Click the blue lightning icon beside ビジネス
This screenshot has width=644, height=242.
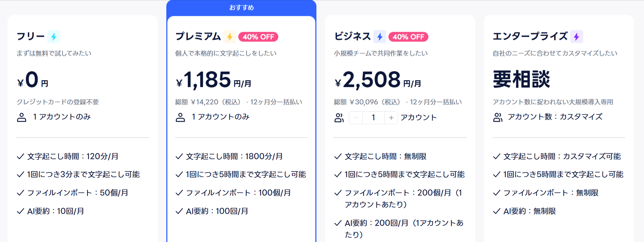(x=380, y=36)
